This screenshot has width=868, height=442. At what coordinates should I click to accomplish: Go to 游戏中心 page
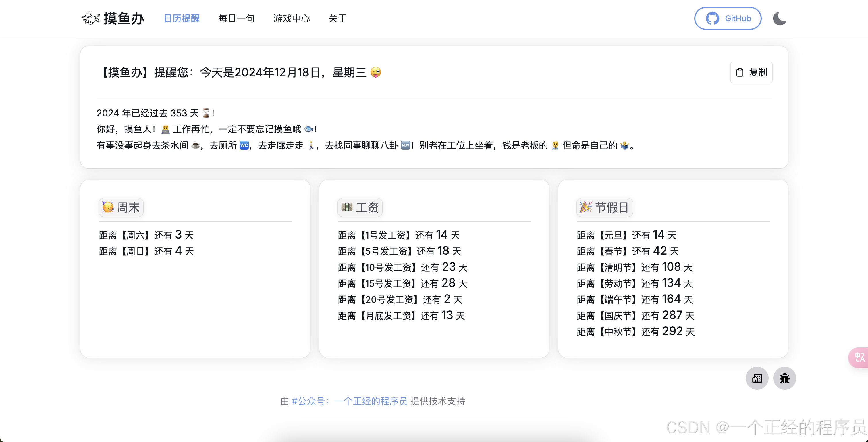(x=292, y=19)
